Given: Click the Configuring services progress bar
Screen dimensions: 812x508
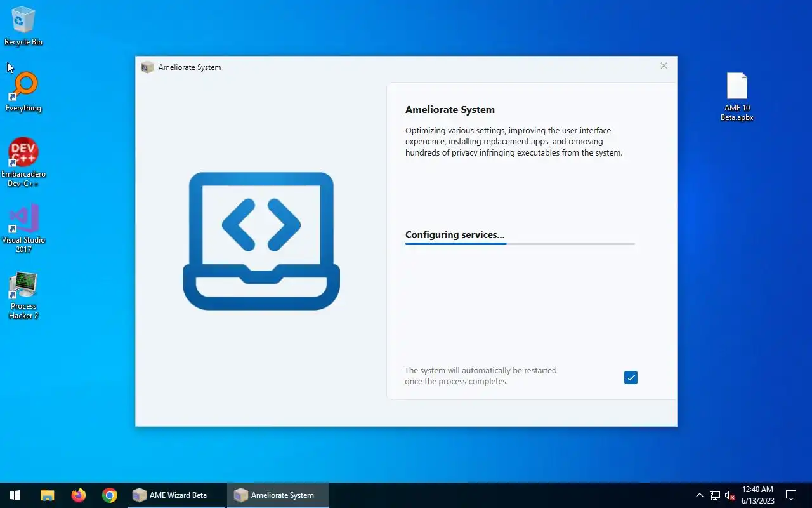Looking at the screenshot, I should pyautogui.click(x=520, y=244).
